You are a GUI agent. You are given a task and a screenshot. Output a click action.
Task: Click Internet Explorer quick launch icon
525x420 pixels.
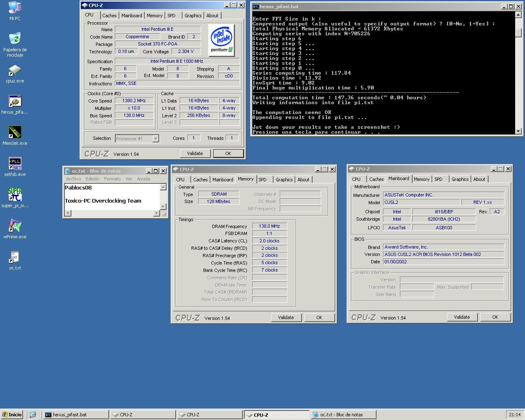click(33, 415)
